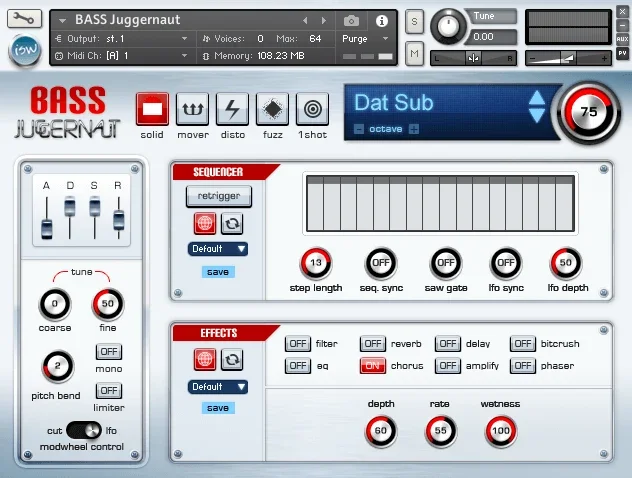Viewport: 632px width, 478px height.
Task: Toggle the bitcrush effect on
Action: click(523, 344)
